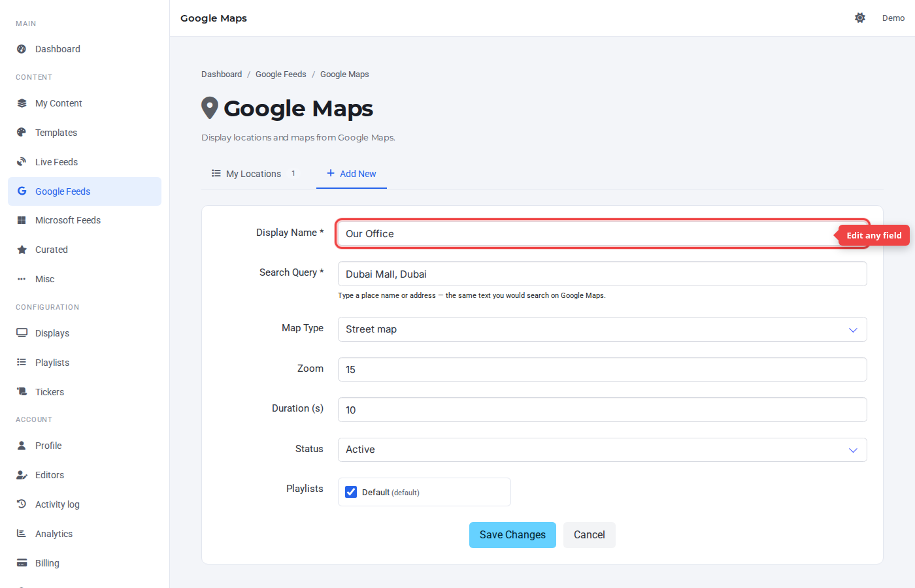
Task: Open Templates section
Action: tap(84, 133)
